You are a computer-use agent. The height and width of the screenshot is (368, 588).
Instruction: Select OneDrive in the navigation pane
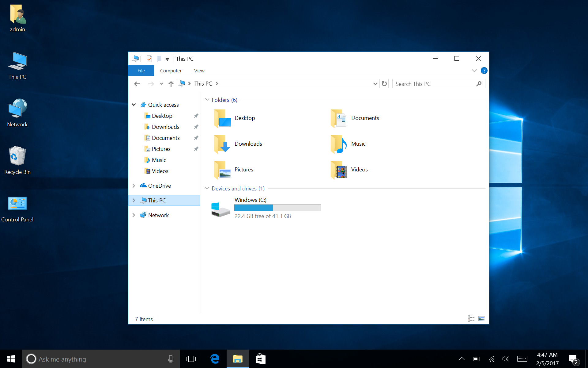pos(160,186)
